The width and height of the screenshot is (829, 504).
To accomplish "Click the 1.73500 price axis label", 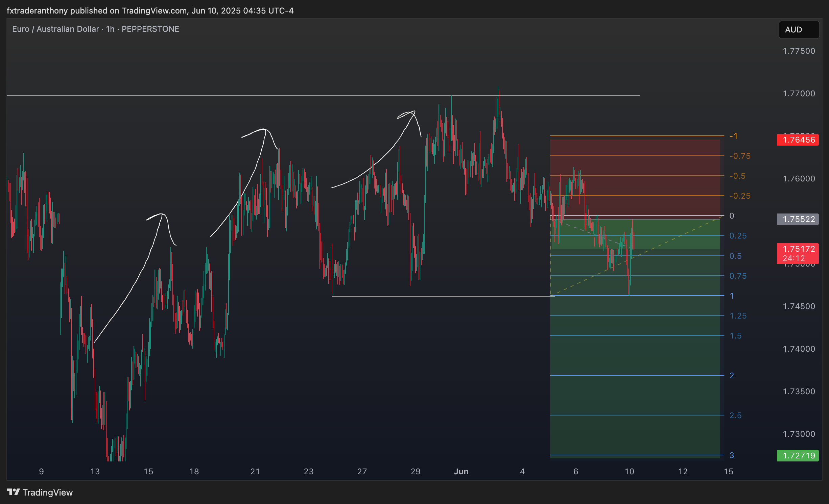I will pos(799,392).
